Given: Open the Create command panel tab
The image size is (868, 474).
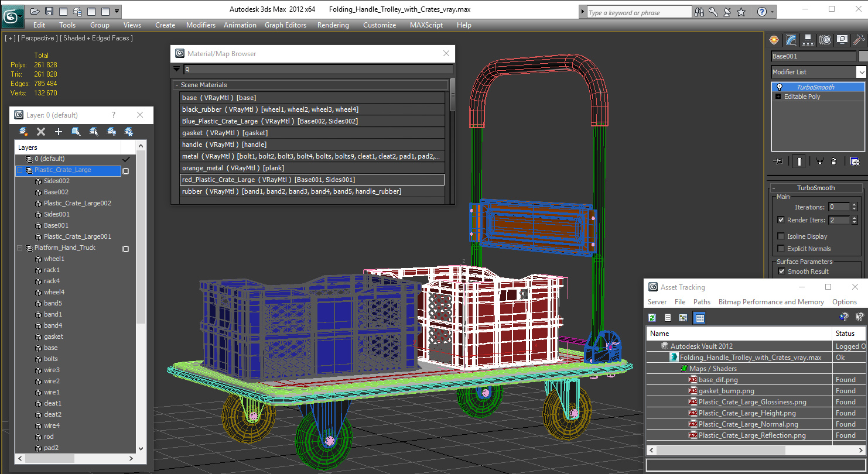Looking at the screenshot, I should [774, 40].
